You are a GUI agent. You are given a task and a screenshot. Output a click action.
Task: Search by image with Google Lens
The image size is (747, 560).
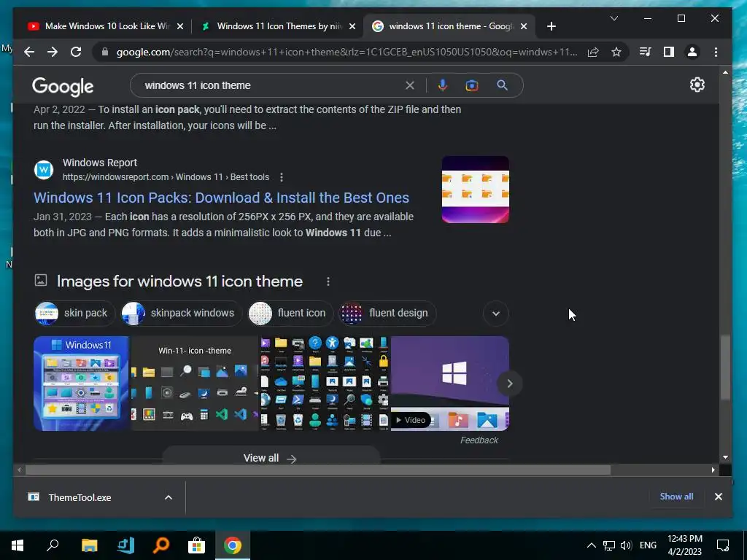pyautogui.click(x=472, y=86)
